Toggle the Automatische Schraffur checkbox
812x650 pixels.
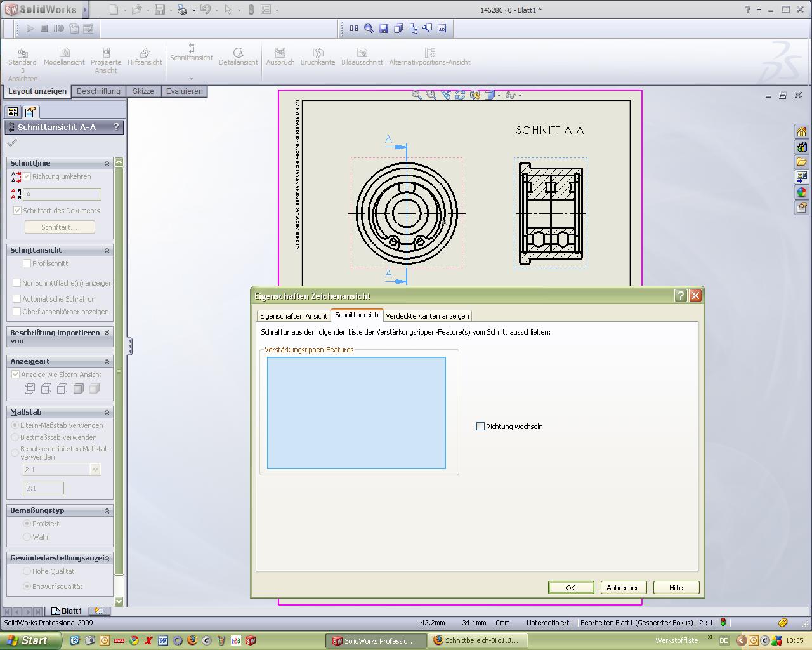click(x=17, y=299)
